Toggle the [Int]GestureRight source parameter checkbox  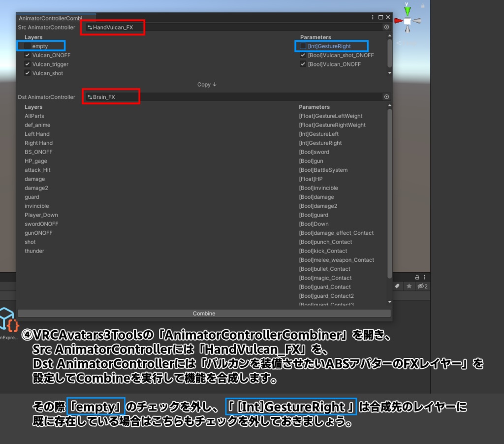pos(303,46)
